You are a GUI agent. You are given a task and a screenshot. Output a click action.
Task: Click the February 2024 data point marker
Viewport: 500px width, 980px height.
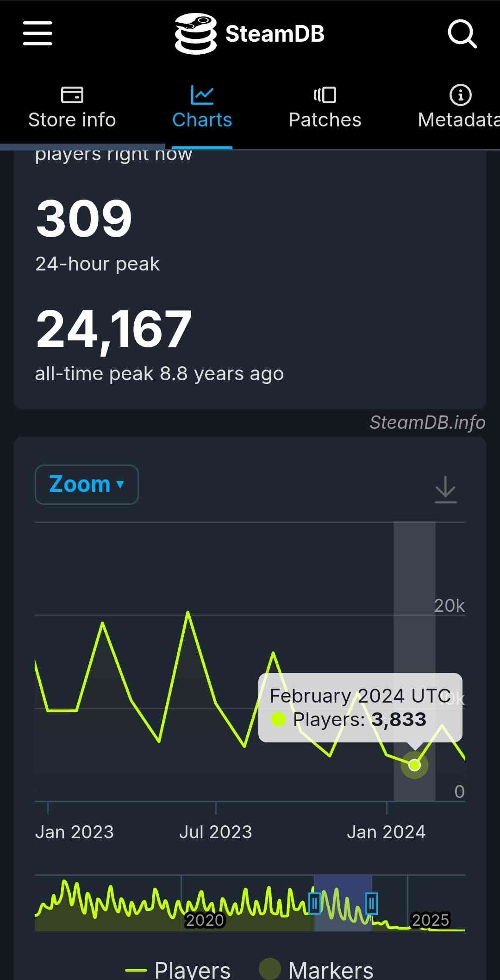point(414,765)
